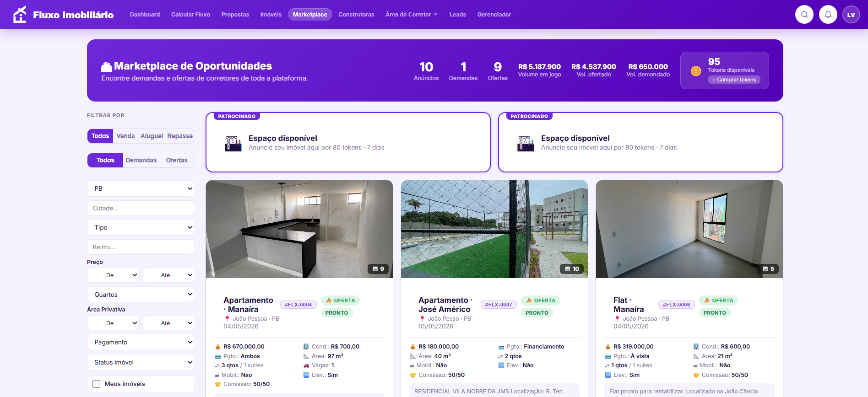Click location pin on José Américo card
Viewport: 868px width, 397px height.
(x=422, y=318)
